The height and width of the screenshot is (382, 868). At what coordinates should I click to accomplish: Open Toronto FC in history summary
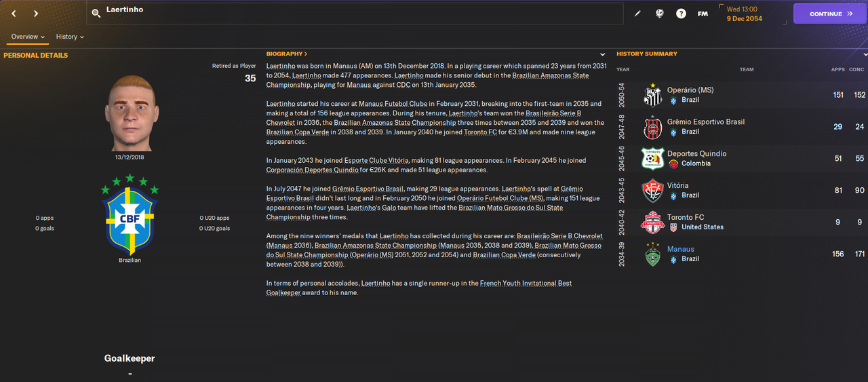point(686,217)
